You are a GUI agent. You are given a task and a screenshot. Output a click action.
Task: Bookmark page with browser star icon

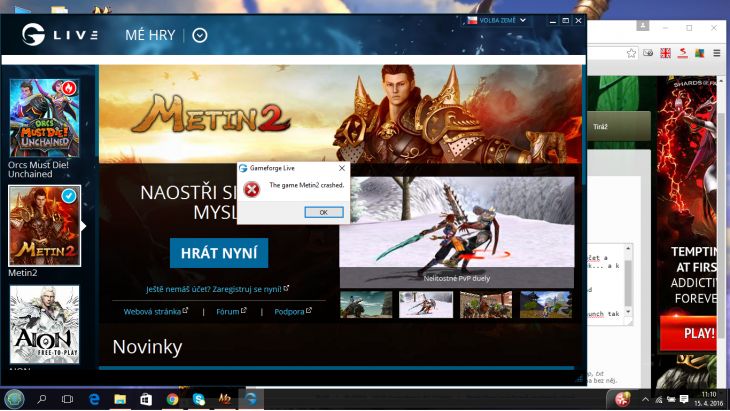click(x=631, y=53)
